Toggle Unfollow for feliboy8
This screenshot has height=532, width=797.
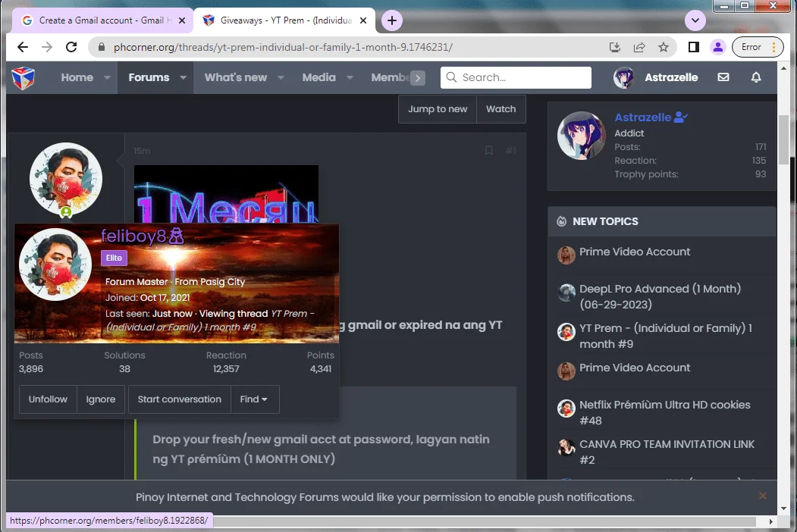tap(48, 399)
